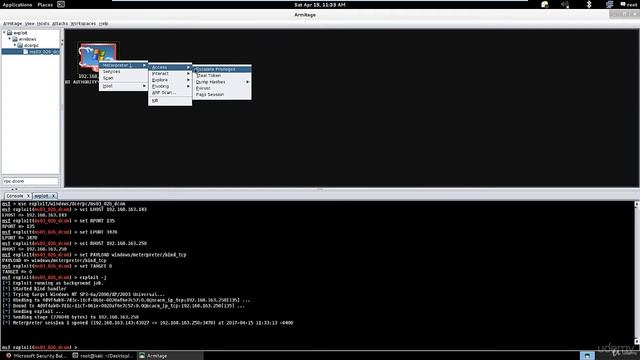Select Meterpreter 1 in host context menu

(x=123, y=65)
